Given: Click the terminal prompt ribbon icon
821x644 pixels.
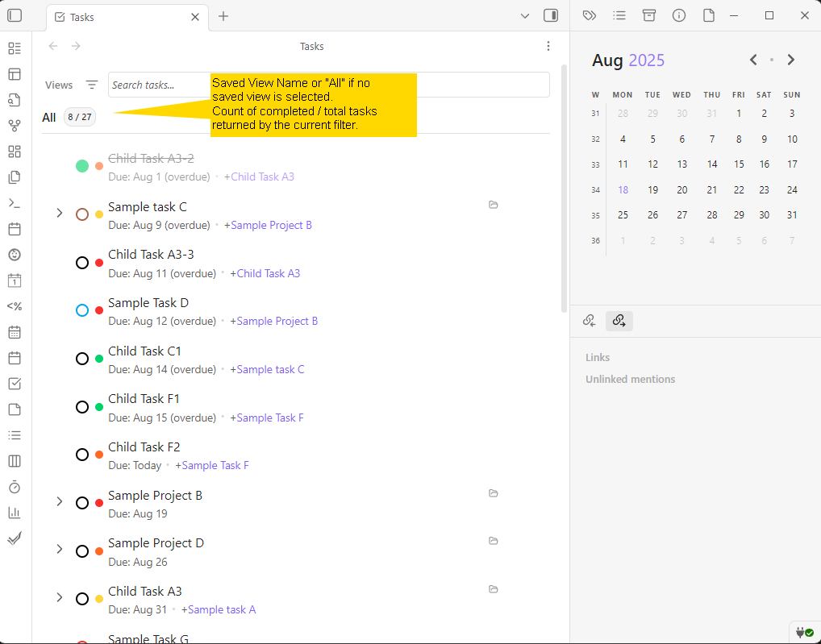Looking at the screenshot, I should tap(15, 203).
